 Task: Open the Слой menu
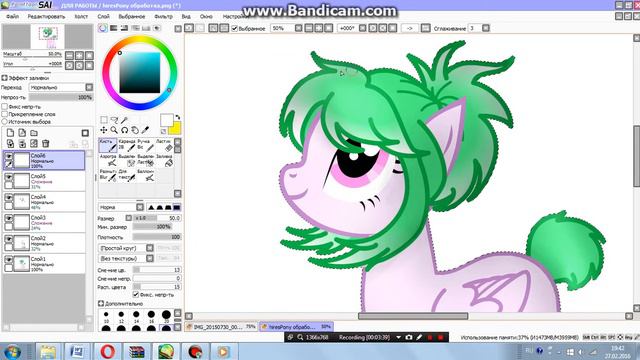(104, 16)
